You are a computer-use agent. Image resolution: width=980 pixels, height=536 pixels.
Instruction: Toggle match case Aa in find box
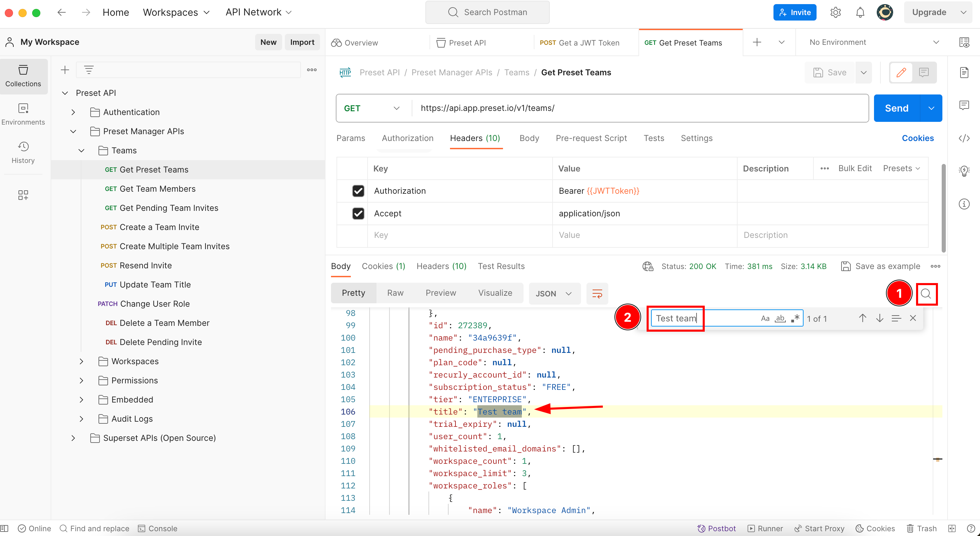coord(765,318)
